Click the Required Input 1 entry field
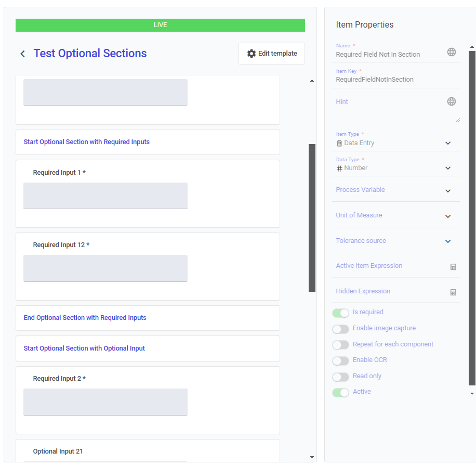 [x=105, y=196]
